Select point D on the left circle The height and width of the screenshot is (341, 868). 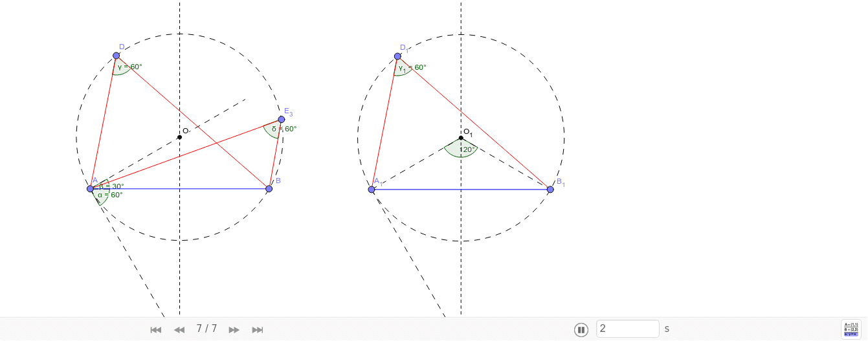pos(116,56)
